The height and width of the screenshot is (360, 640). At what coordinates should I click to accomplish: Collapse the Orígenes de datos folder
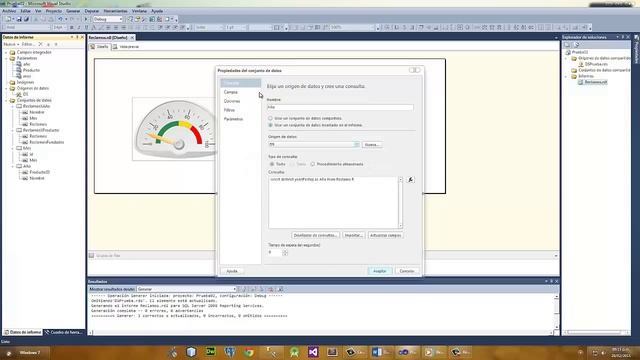[7, 88]
